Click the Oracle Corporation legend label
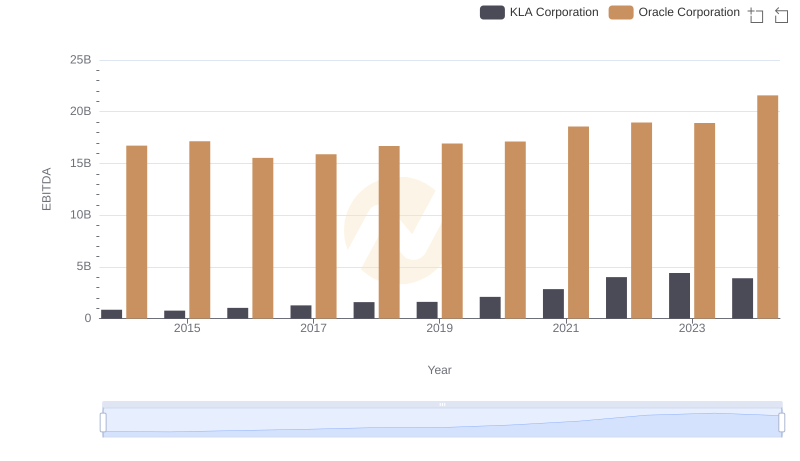The height and width of the screenshot is (461, 800). click(x=689, y=12)
